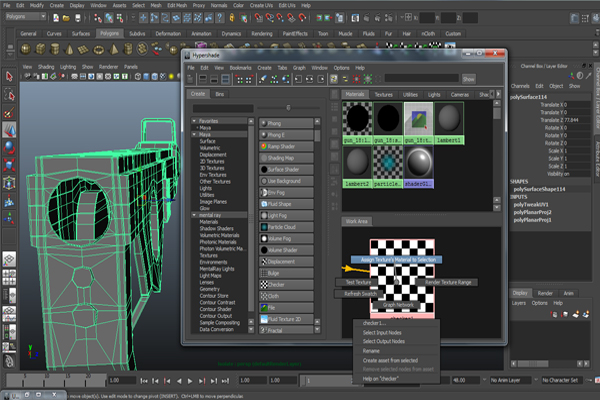Switch to the Anim layer tab
This screenshot has height=400, width=600.
568,293
